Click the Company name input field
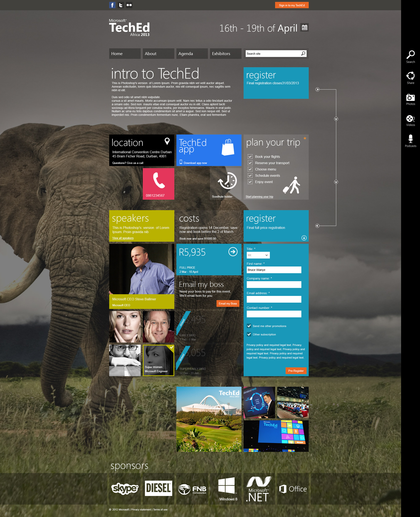 click(x=274, y=285)
